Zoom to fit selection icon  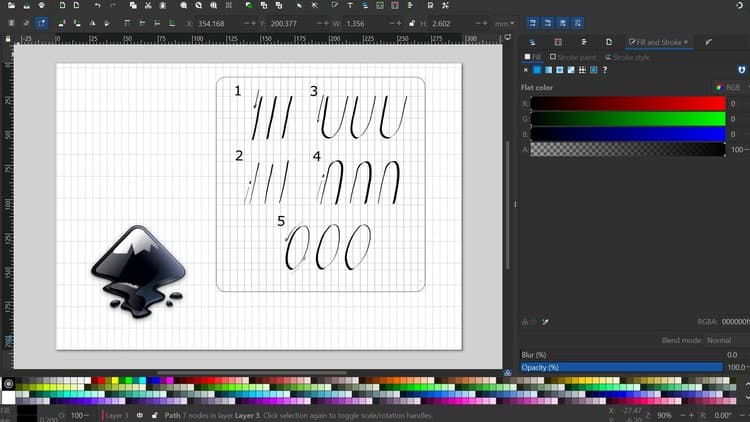(184, 5)
